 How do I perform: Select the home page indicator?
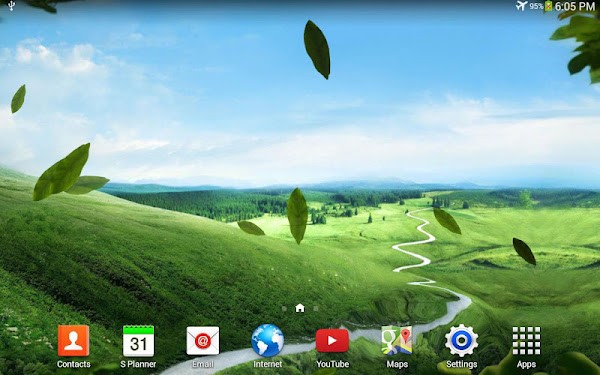(300, 308)
